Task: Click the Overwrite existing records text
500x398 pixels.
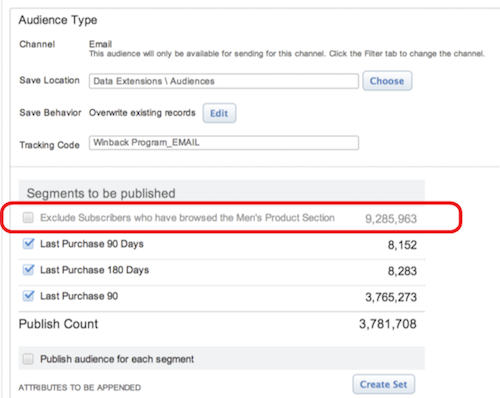Action: pos(142,113)
